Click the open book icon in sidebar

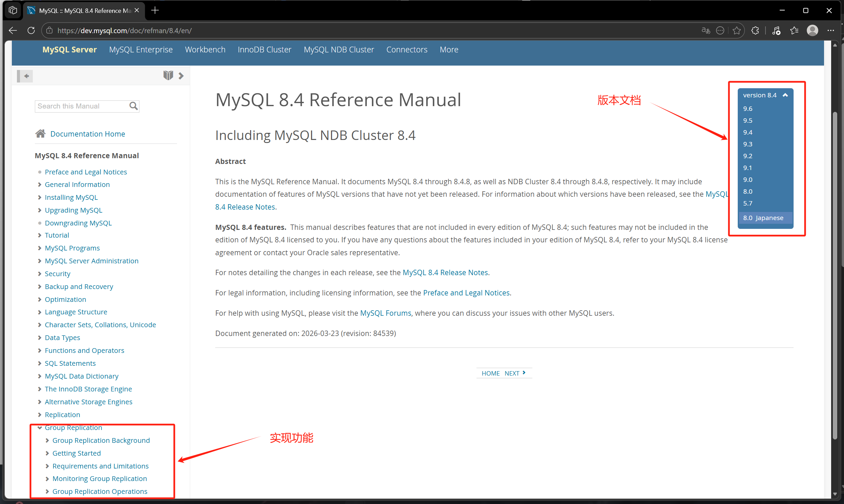(168, 75)
